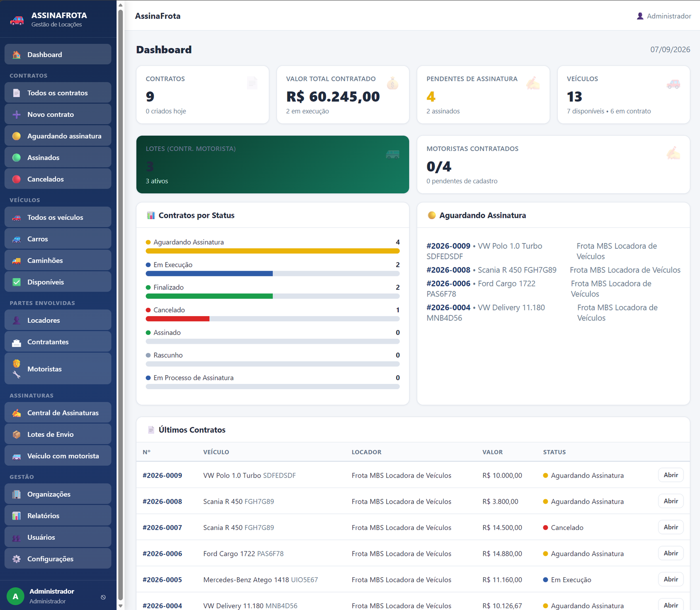Click the ASSINAFROTA red car logo

point(17,20)
